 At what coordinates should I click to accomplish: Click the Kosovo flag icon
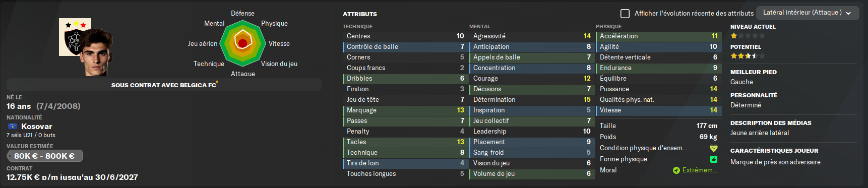(x=13, y=127)
